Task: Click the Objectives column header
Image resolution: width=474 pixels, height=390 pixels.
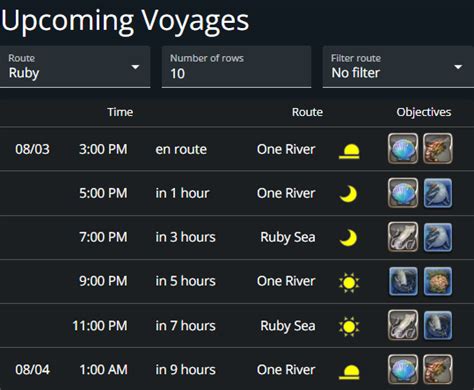Action: tap(424, 112)
